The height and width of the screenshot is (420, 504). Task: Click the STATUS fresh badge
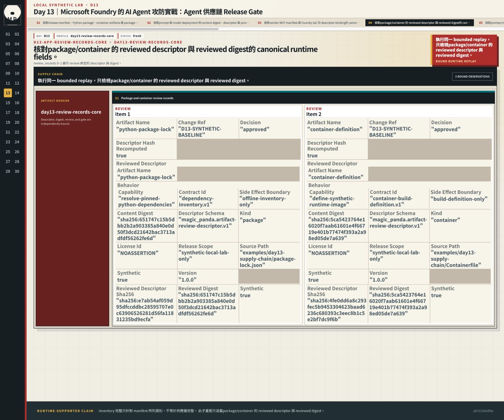[x=131, y=36]
